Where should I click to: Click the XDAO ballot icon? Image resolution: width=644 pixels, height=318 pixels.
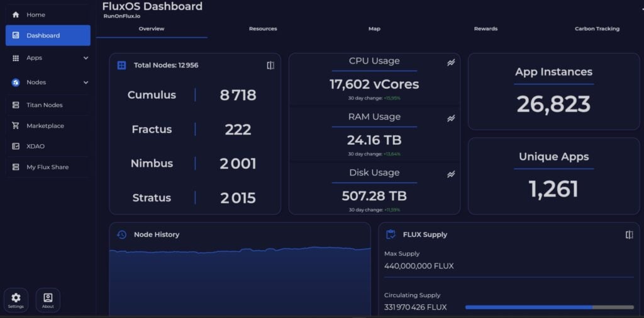16,146
